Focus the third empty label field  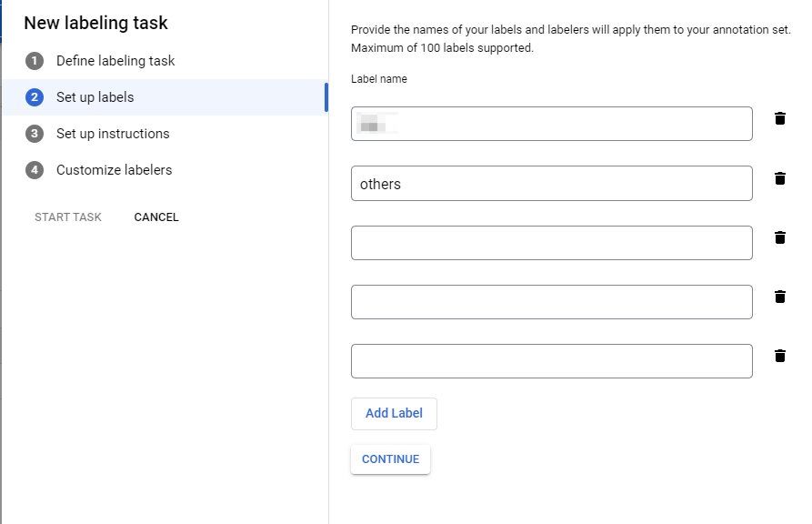(x=551, y=243)
